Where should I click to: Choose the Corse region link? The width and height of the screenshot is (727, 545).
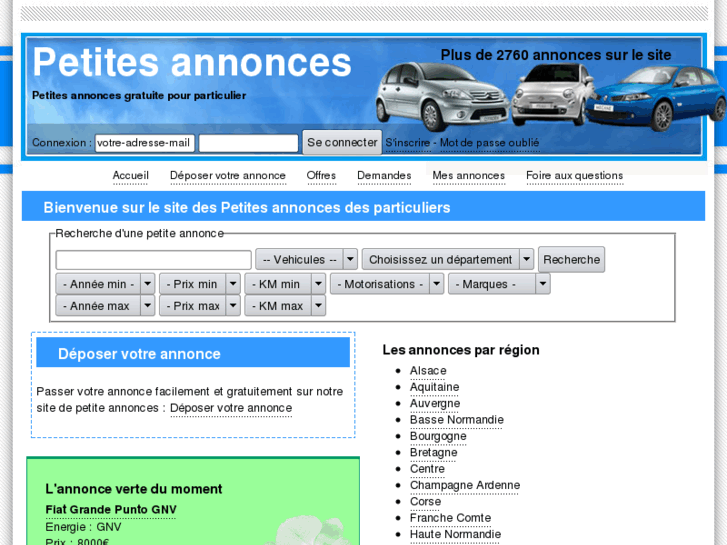425,502
